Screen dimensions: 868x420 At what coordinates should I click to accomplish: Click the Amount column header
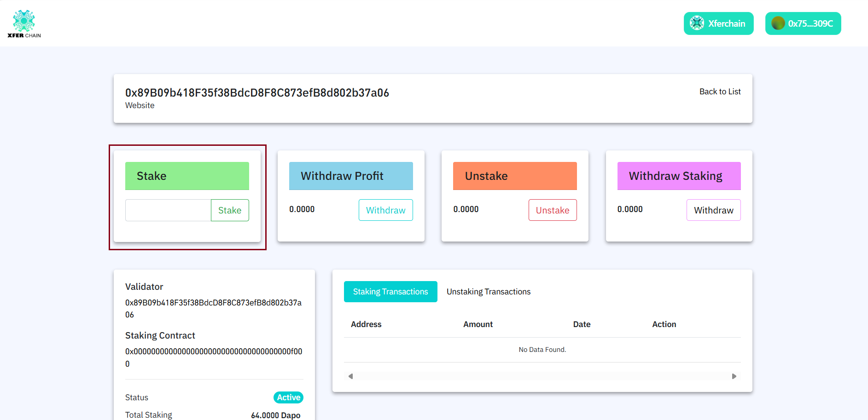click(x=478, y=324)
